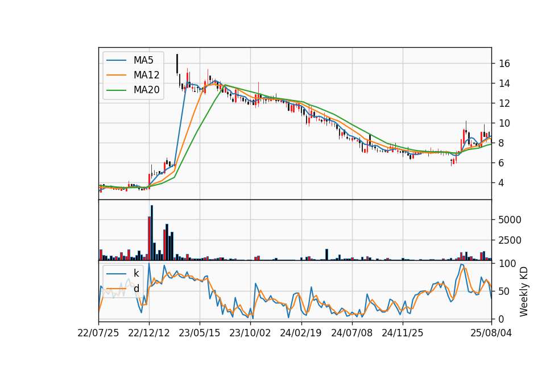This screenshot has height=392, width=546.
Task: Click the price axis value 16
Action: (x=504, y=64)
